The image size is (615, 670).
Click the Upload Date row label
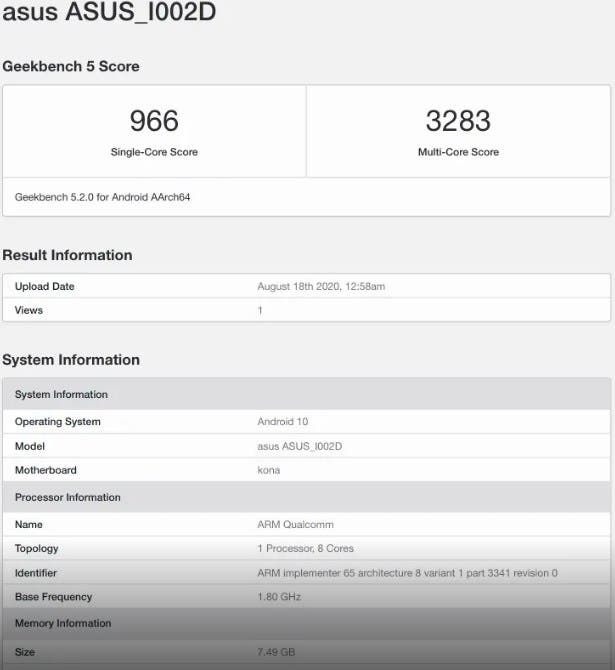(45, 287)
